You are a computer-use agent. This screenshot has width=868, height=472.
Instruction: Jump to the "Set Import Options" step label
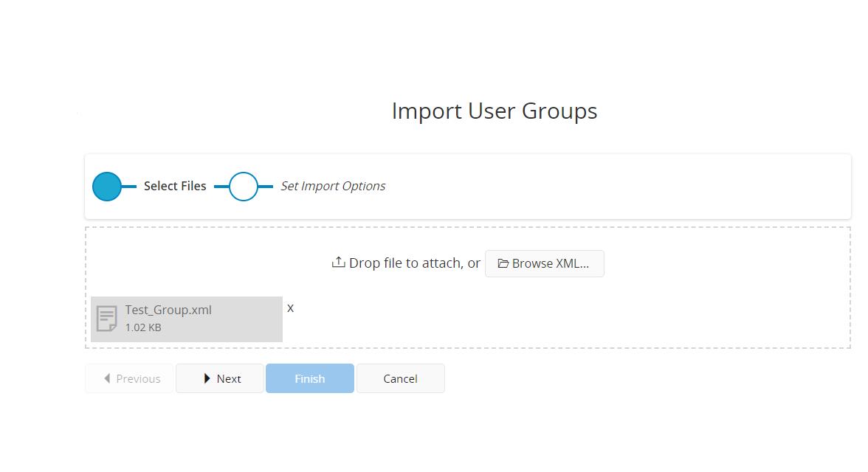(333, 187)
